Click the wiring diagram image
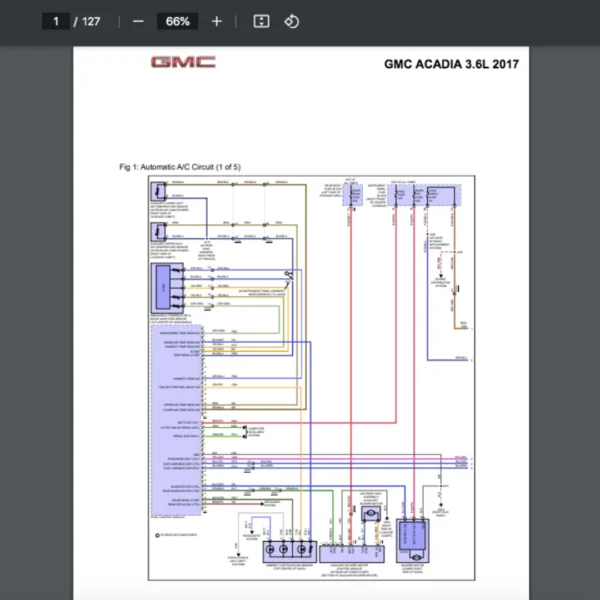 pos(311,378)
